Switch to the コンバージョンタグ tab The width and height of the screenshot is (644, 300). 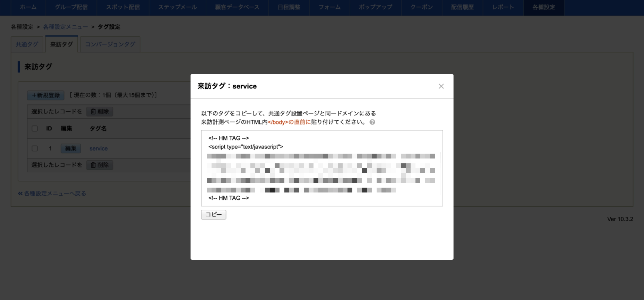pos(110,44)
